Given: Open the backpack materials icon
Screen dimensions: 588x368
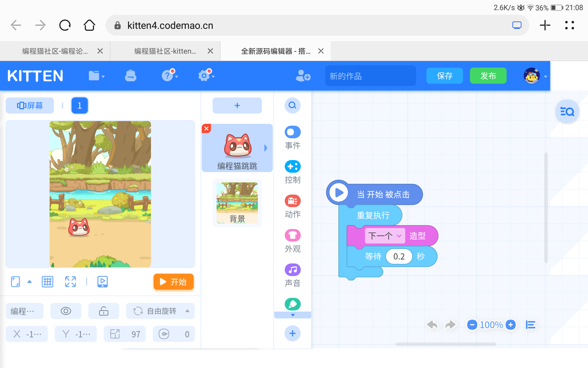Looking at the screenshot, I should [131, 76].
